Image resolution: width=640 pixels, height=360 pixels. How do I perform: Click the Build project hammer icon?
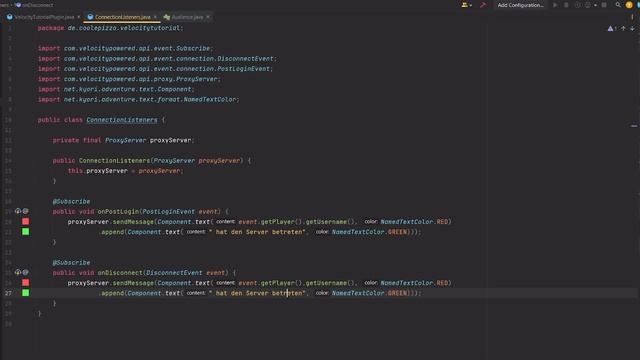pyautogui.click(x=483, y=5)
